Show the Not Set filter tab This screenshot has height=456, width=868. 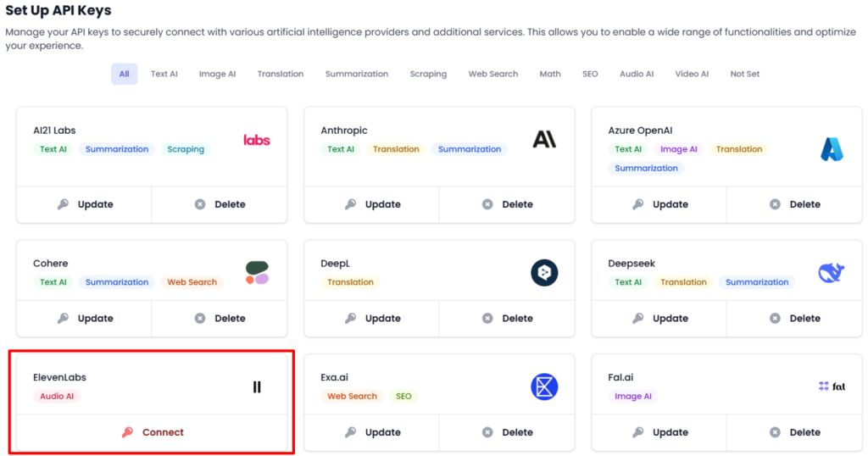coord(745,74)
